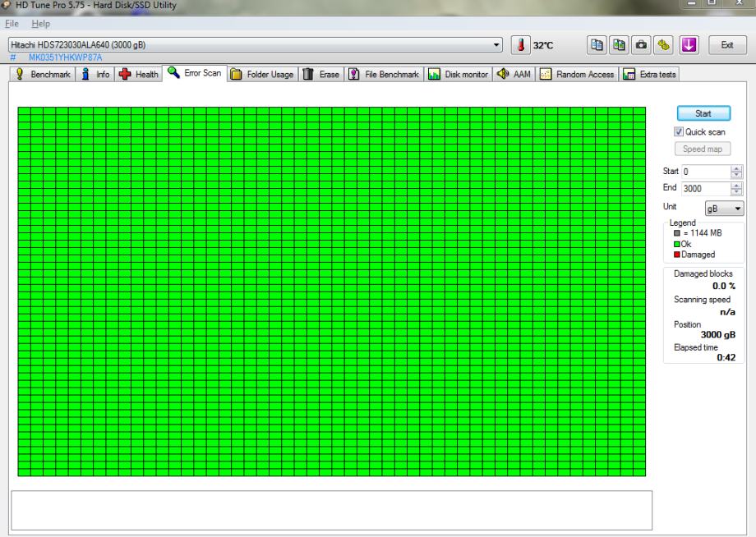Click the Benchmark tab lightbulb icon
The image size is (756, 537).
19,74
